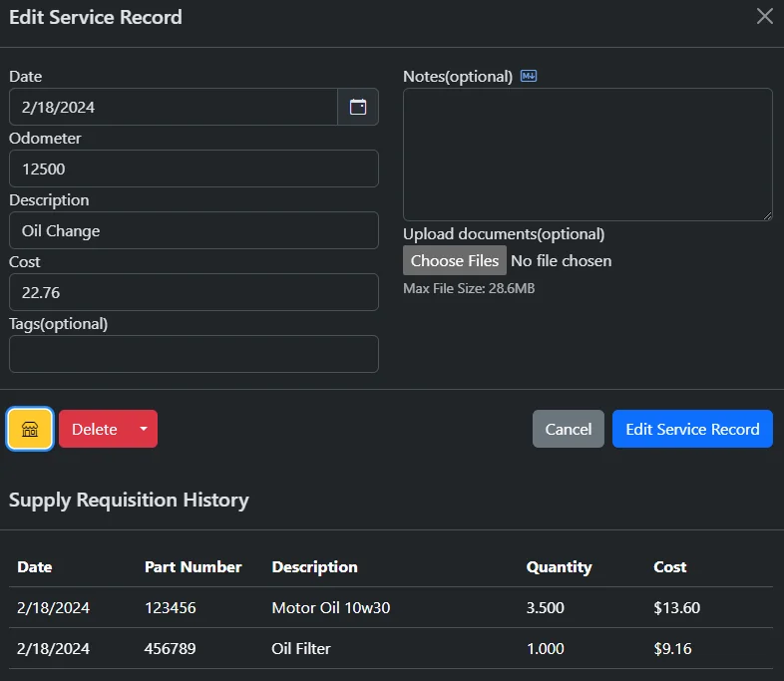Click into the Odometer field

[194, 169]
